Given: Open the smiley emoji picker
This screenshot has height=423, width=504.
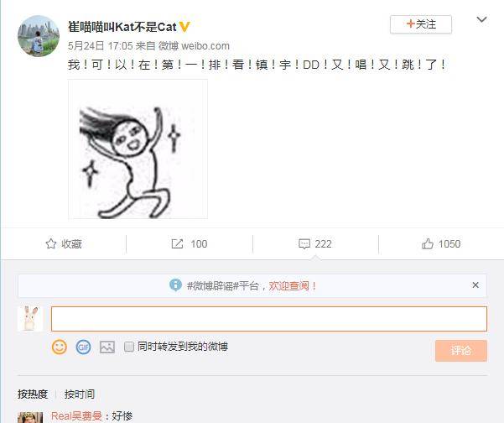Looking at the screenshot, I should (x=60, y=347).
